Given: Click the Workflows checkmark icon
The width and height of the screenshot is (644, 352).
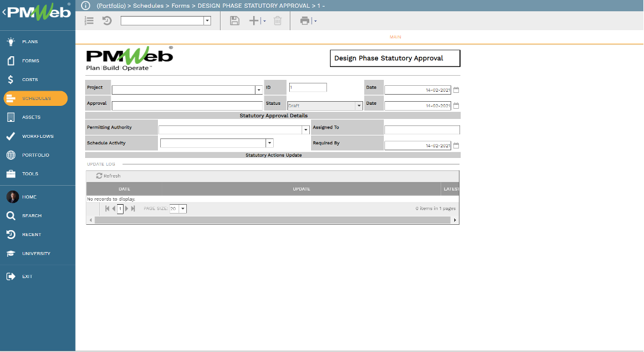Looking at the screenshot, I should (11, 136).
